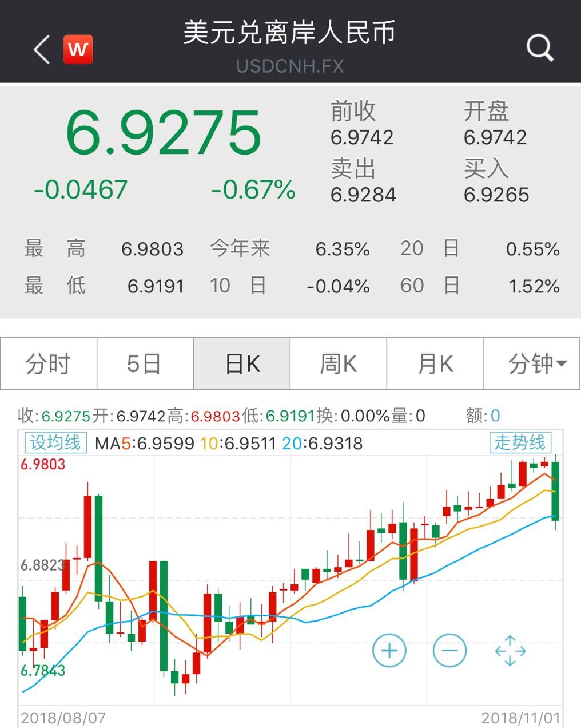Zoom out the chart with minus icon
The image size is (581, 728).
pos(449,651)
